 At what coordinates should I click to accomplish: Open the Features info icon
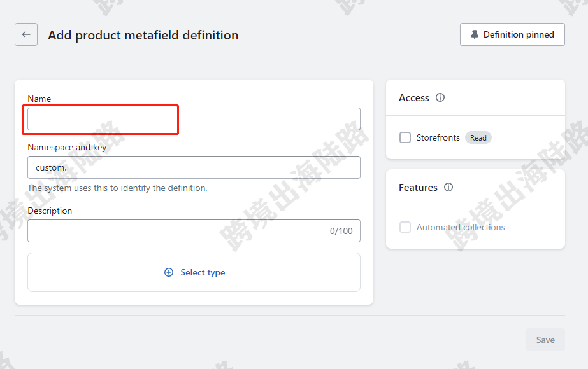point(448,187)
